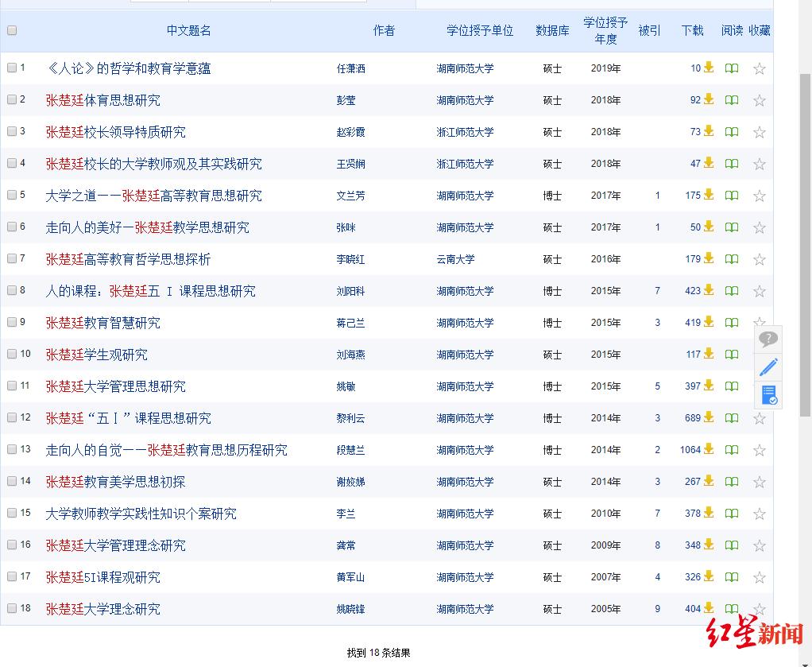Click the citation count 9 in row 18

(657, 609)
